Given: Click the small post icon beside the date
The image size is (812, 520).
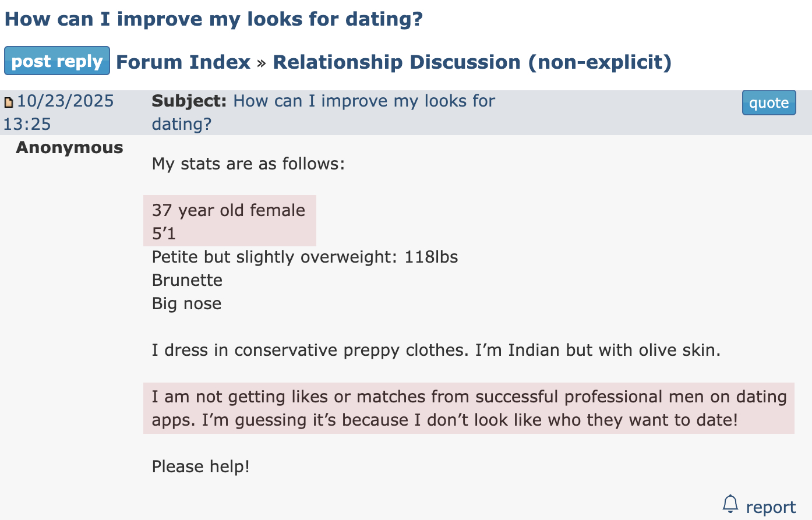Looking at the screenshot, I should click(9, 103).
